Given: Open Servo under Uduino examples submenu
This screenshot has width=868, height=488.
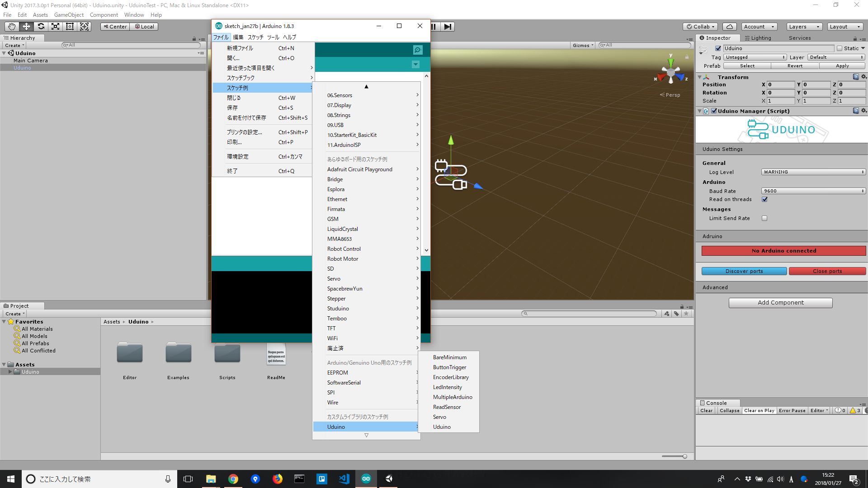Looking at the screenshot, I should pos(439,417).
